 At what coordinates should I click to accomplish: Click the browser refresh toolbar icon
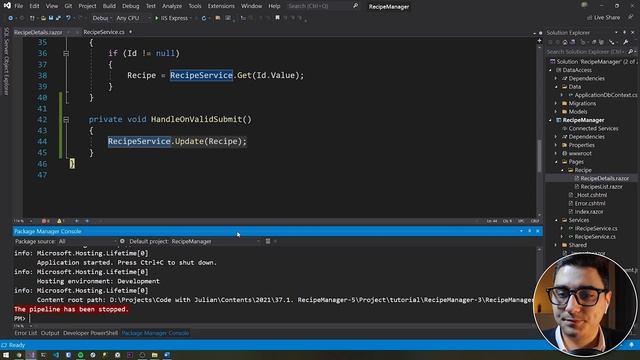pyautogui.click(x=204, y=18)
